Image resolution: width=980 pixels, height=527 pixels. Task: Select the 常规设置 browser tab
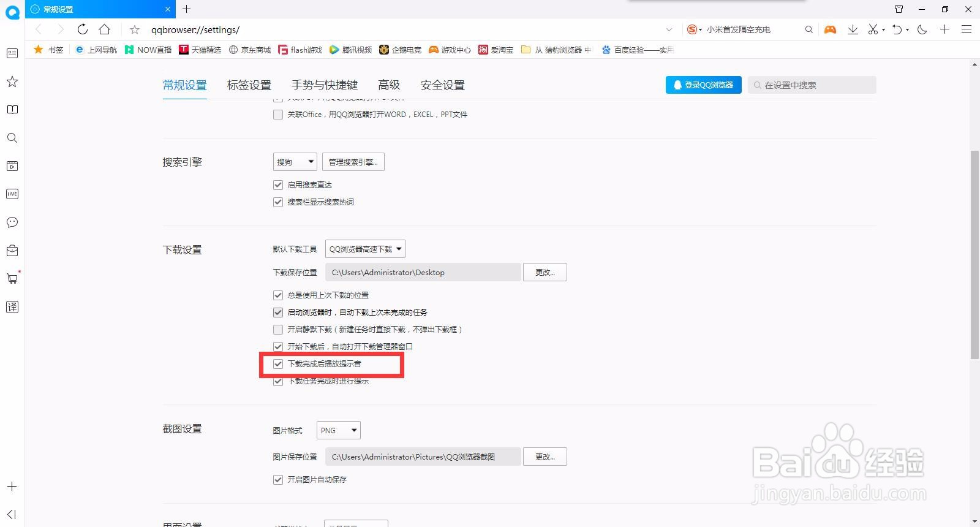click(100, 9)
